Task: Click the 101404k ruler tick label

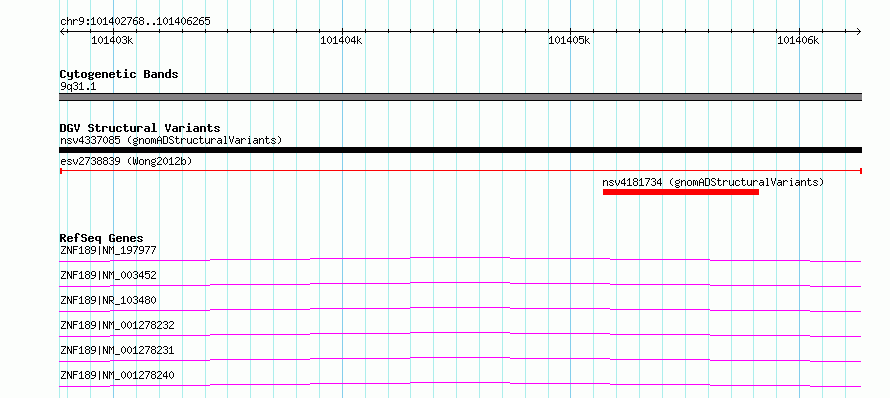Action: [x=341, y=40]
